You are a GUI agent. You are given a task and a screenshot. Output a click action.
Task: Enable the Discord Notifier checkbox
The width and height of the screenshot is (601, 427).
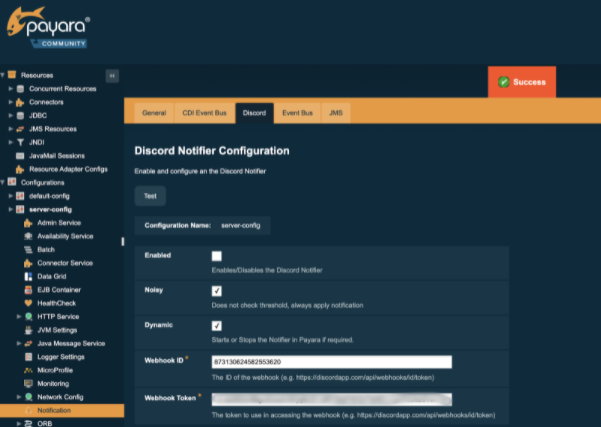(217, 257)
